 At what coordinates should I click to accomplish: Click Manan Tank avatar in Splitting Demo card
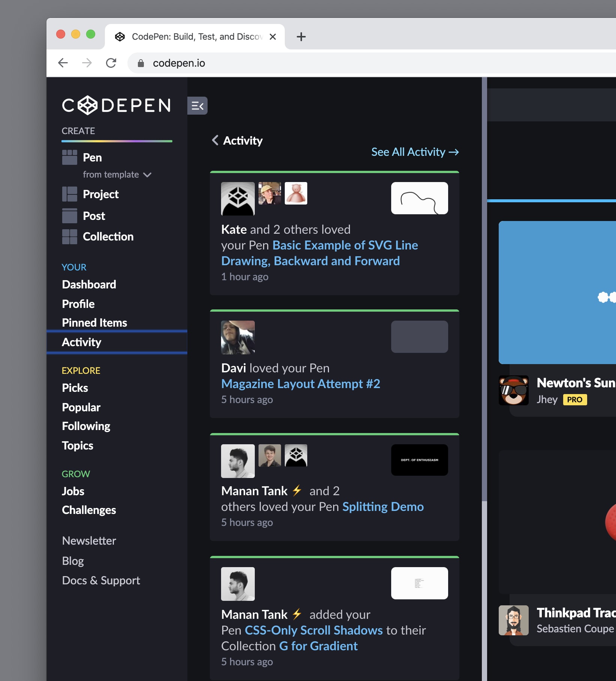tap(238, 461)
